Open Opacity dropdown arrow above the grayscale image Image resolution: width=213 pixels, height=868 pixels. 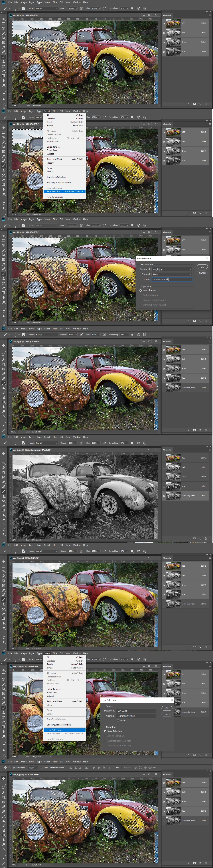[x=77, y=443]
